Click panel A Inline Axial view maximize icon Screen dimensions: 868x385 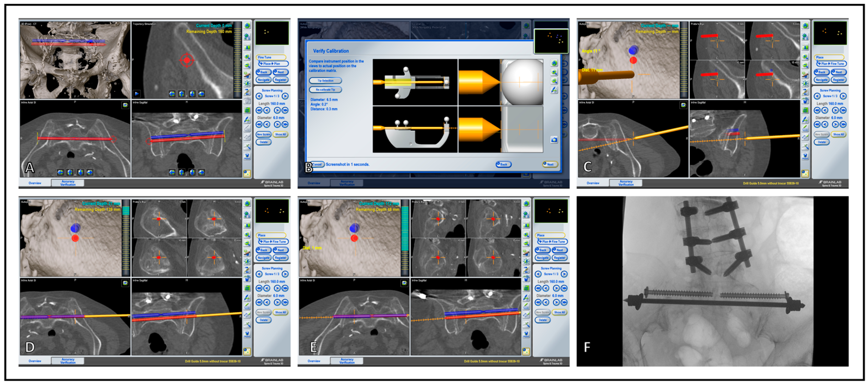tap(125, 105)
